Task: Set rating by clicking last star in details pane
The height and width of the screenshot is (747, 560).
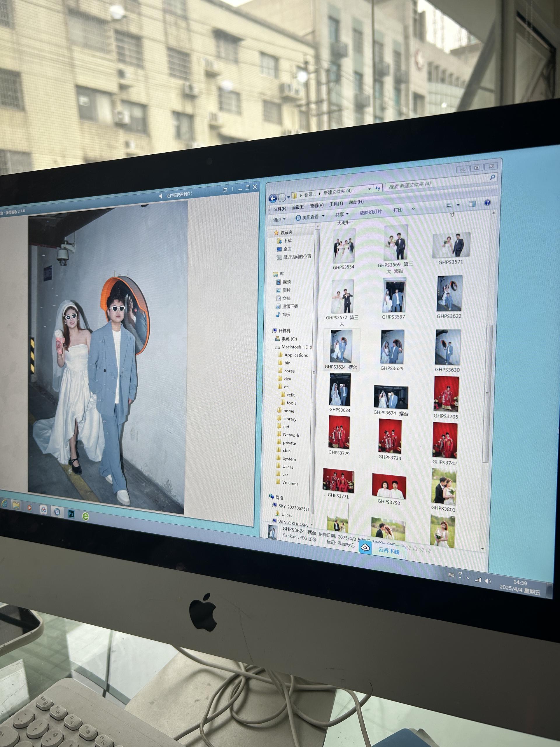Action: (x=428, y=550)
